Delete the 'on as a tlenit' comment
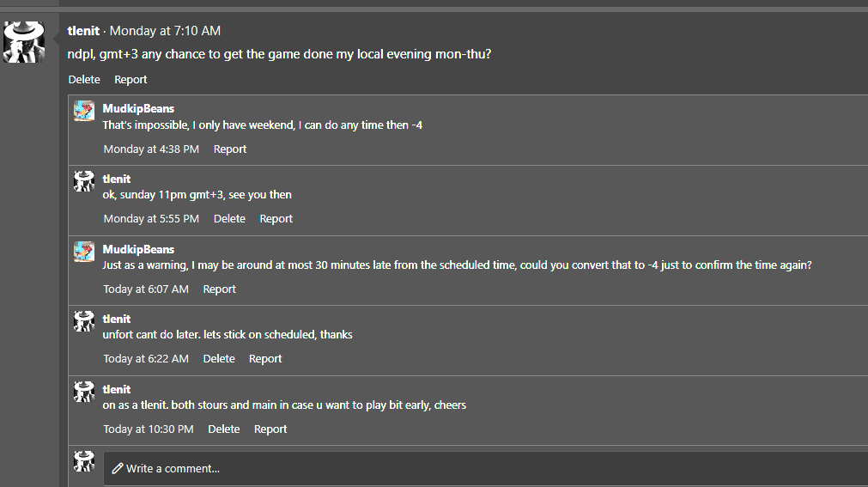The width and height of the screenshot is (868, 487). pos(224,429)
